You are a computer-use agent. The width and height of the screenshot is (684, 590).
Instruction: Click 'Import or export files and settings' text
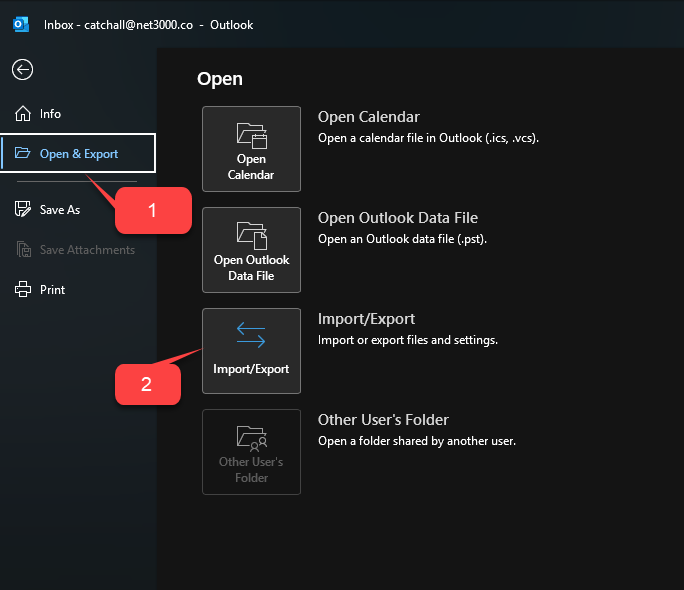[x=408, y=340]
